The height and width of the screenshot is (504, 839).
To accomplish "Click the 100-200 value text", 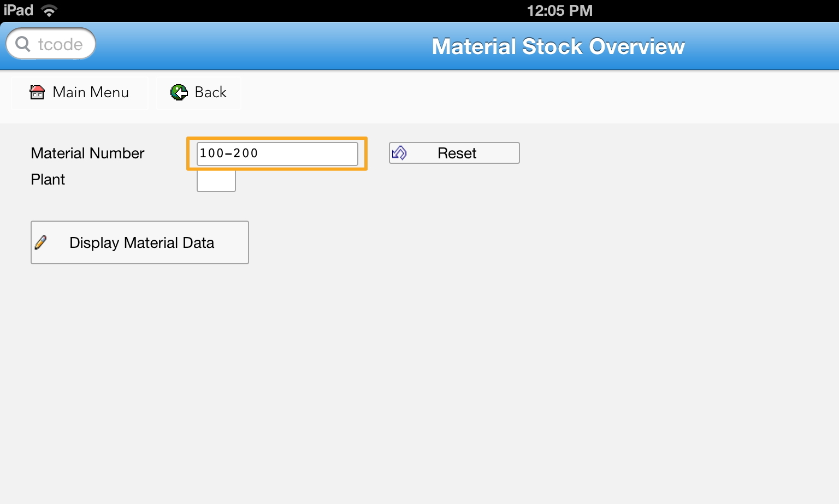I will (229, 153).
